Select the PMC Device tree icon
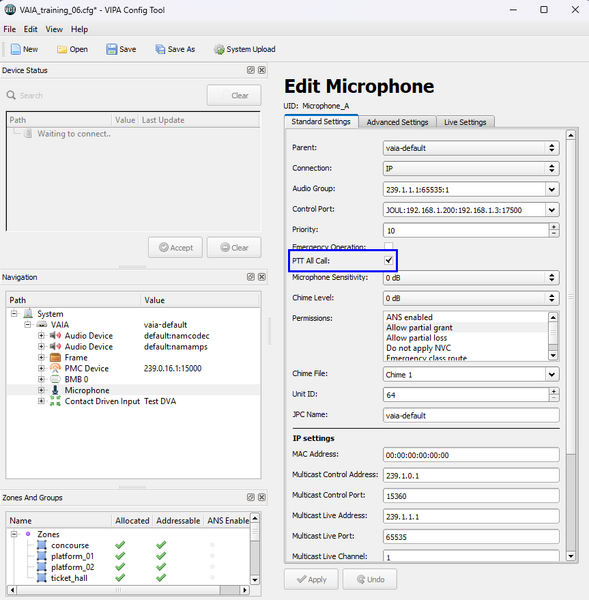Image resolution: width=589 pixels, height=600 pixels. pos(55,368)
